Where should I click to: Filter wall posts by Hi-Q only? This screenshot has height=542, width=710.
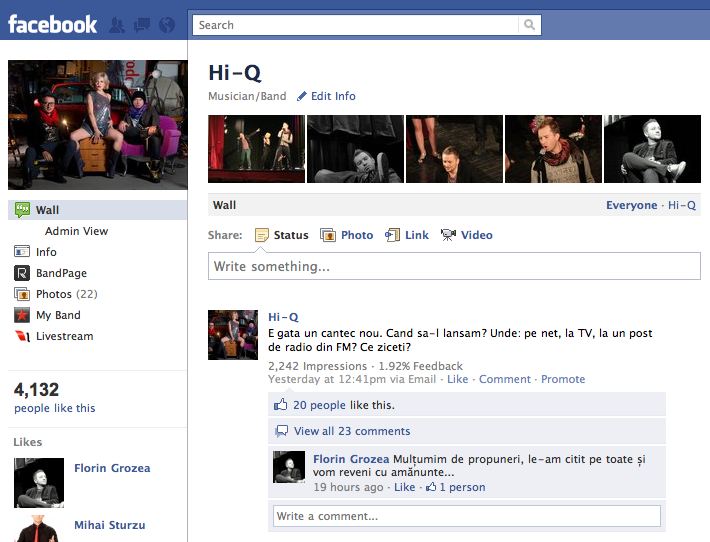click(x=682, y=205)
